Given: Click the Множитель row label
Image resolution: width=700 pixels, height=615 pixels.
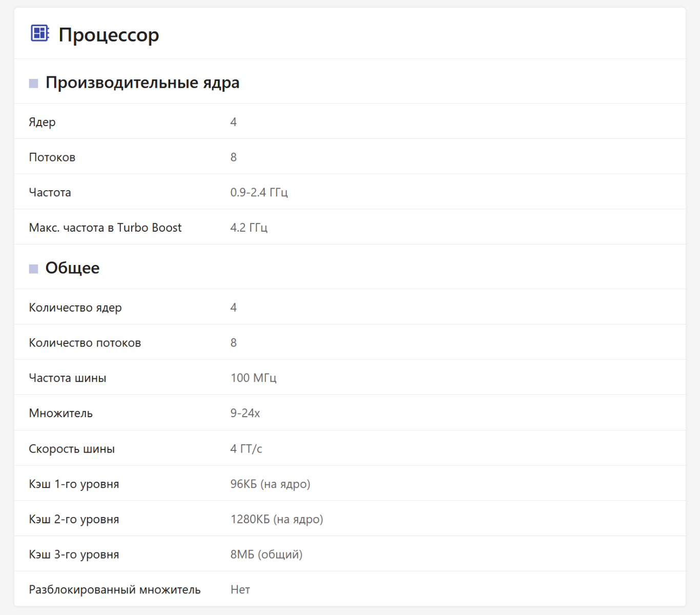Looking at the screenshot, I should pyautogui.click(x=60, y=414).
